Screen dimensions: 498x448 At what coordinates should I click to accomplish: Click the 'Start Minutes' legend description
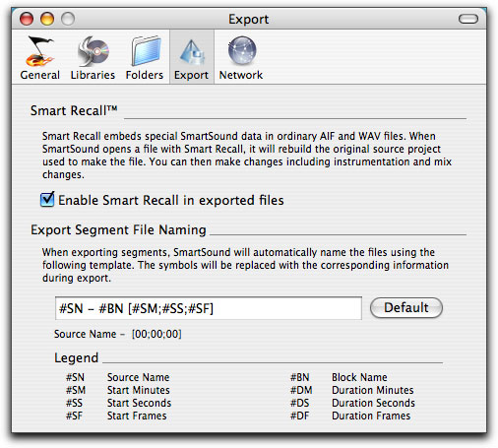click(138, 390)
